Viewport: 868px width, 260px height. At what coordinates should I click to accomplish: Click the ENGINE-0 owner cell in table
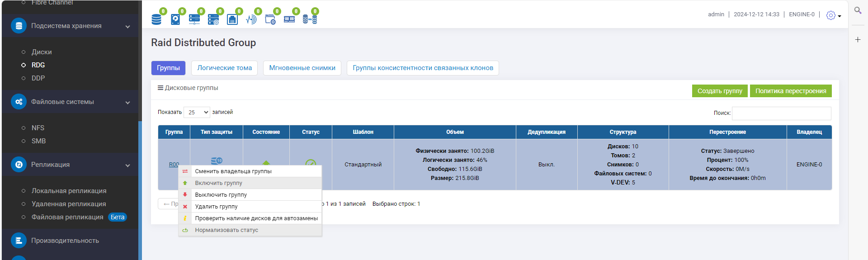pos(809,165)
